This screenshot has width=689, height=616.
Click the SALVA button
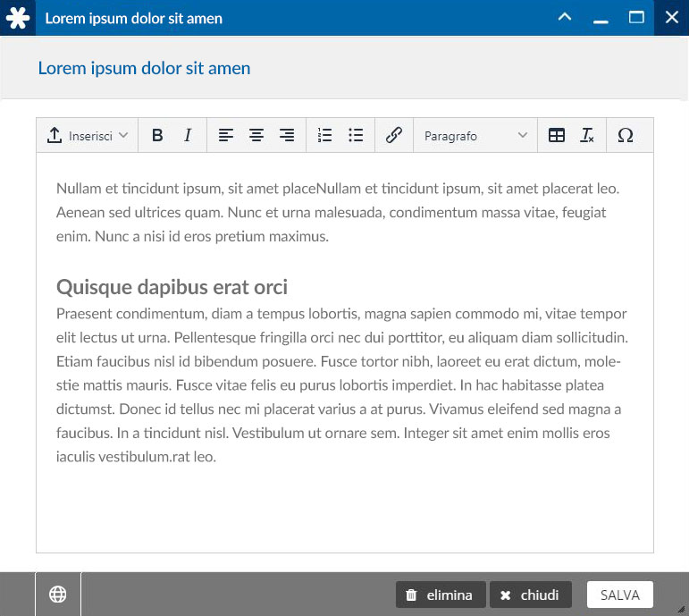coord(620,595)
